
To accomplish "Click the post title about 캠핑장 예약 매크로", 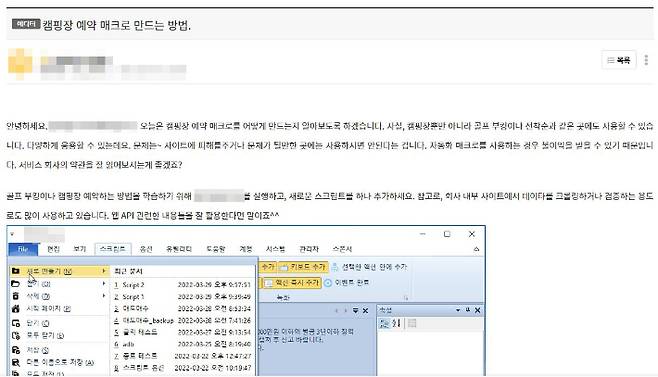I will pos(117,25).
